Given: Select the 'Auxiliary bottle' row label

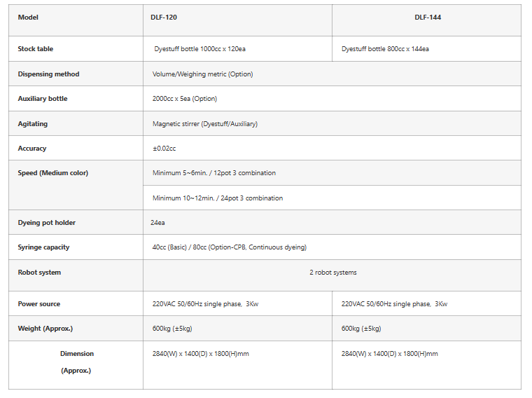Looking at the screenshot, I should [43, 99].
